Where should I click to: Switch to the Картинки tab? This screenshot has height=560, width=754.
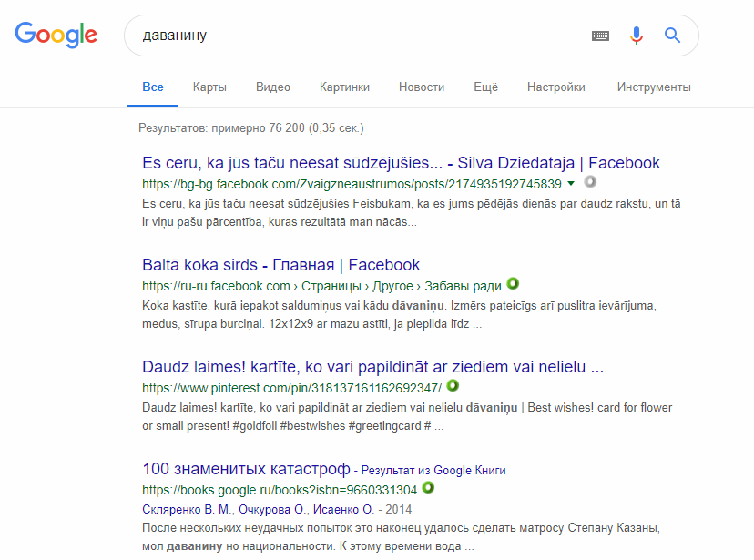click(x=344, y=87)
